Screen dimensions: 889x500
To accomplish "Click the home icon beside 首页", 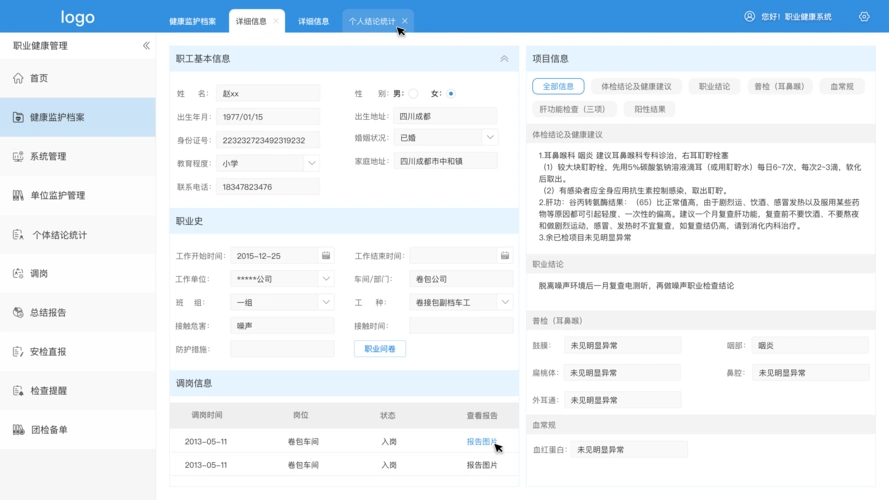I will point(18,78).
